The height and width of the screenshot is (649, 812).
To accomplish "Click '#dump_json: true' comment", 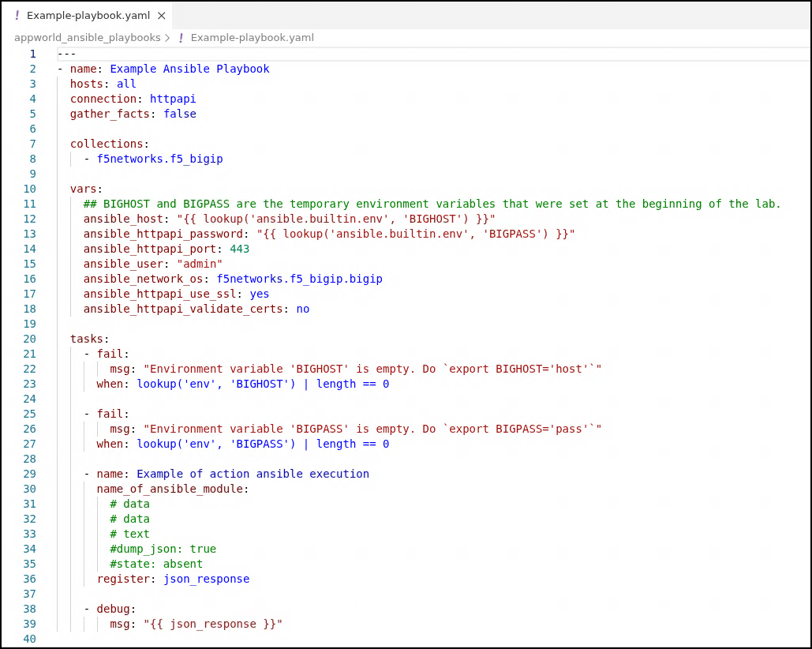I will pyautogui.click(x=163, y=549).
